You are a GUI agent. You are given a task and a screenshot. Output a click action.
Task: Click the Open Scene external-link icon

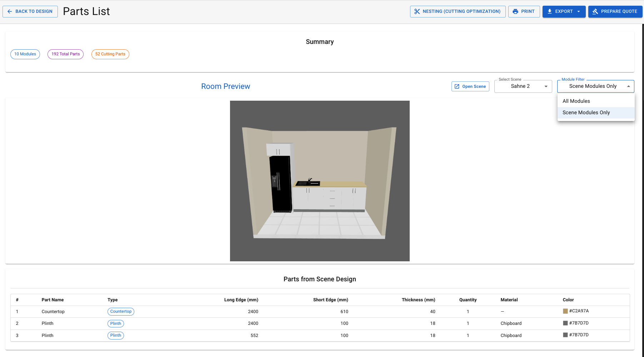(x=457, y=86)
